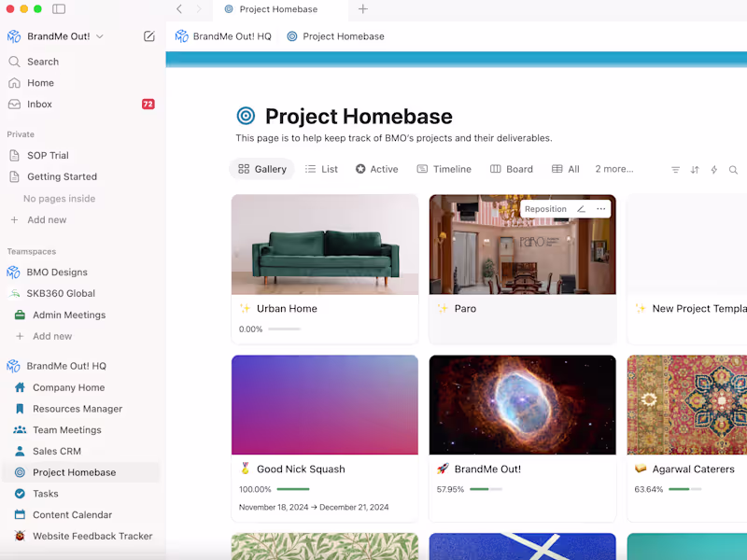Open the Paro card options ellipsis menu

600,209
